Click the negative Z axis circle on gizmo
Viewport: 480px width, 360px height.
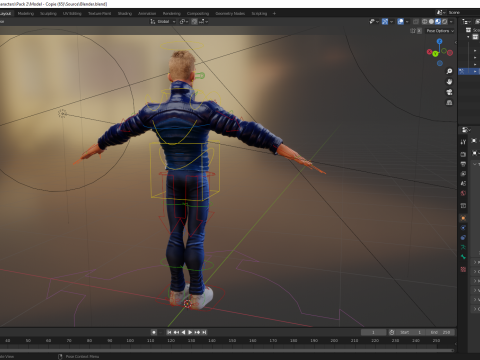coord(440,63)
